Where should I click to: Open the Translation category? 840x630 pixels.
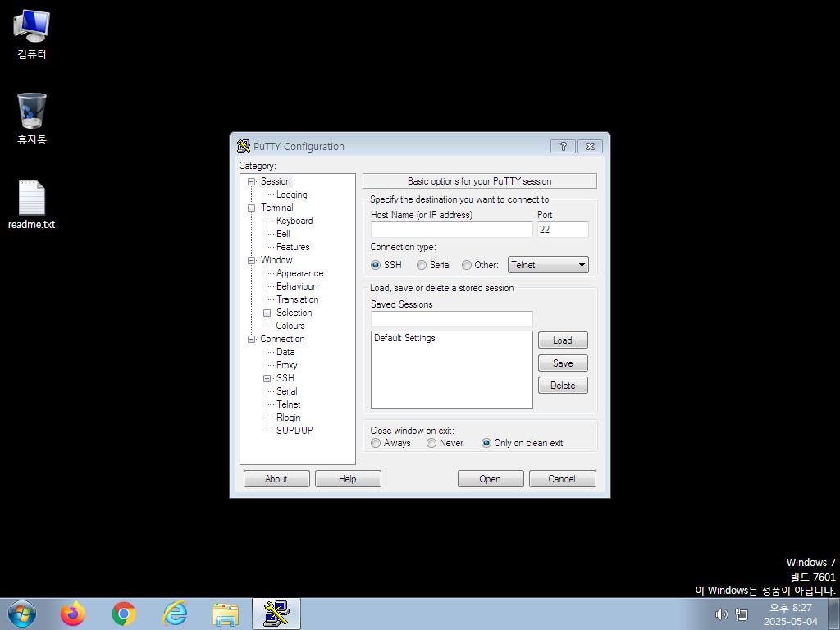(297, 299)
